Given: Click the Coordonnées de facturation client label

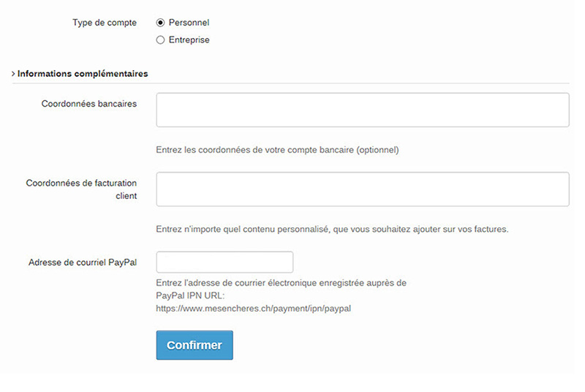Looking at the screenshot, I should tap(81, 189).
